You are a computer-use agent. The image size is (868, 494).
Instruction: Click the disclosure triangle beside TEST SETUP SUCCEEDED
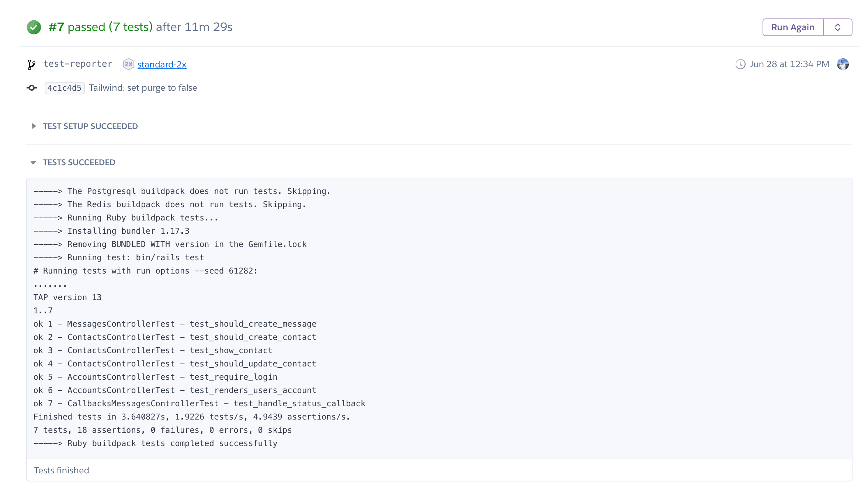click(x=34, y=126)
